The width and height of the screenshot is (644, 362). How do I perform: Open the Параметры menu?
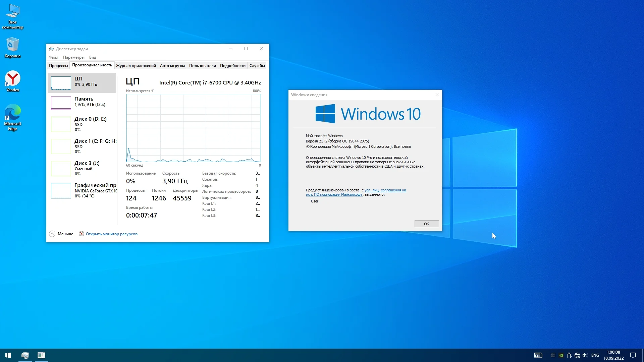coord(73,57)
